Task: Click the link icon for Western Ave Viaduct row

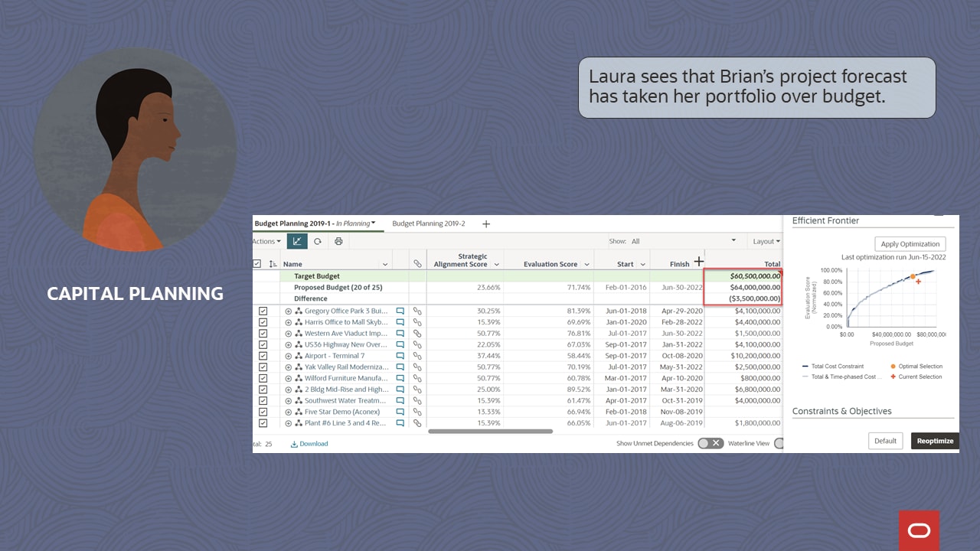Action: tap(417, 334)
